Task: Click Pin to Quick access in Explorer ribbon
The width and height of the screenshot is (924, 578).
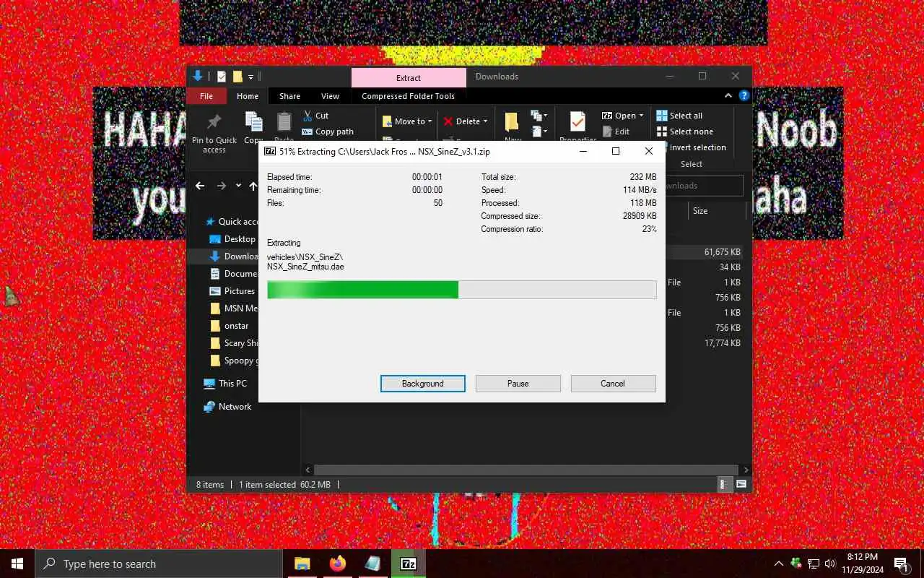Action: 214,133
